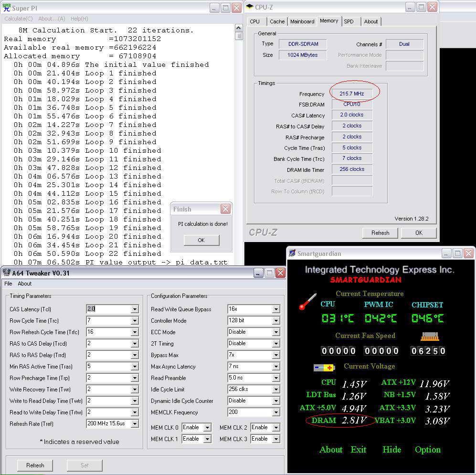Minimize the CPU-Z window
Viewport: 476px width, 475px height.
[410, 7]
